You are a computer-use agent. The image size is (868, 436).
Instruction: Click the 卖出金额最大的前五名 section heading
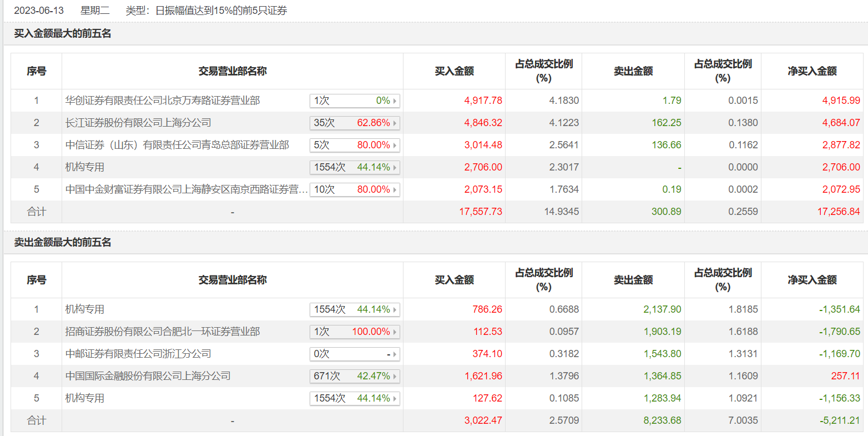click(x=63, y=243)
